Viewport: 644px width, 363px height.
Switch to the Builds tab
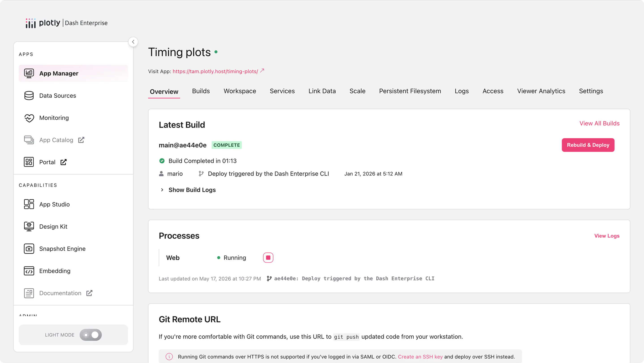point(201,91)
